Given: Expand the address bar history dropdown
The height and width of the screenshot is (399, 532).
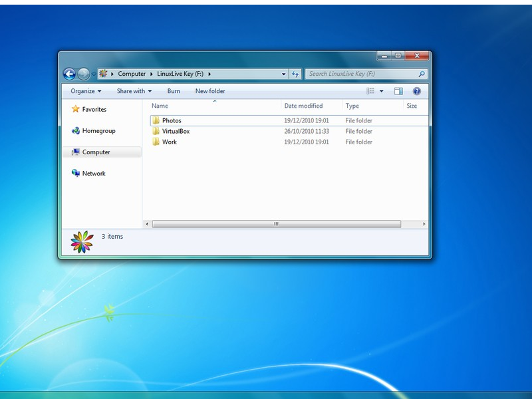Looking at the screenshot, I should click(x=284, y=74).
